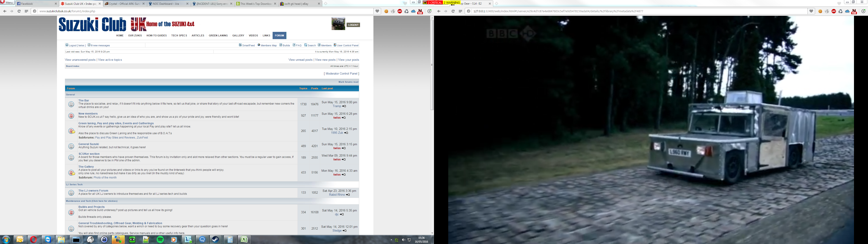Image resolution: width=868 pixels, height=244 pixels.
Task: Switch to Crystal - Official ARK tab
Action: pyautogui.click(x=125, y=4)
